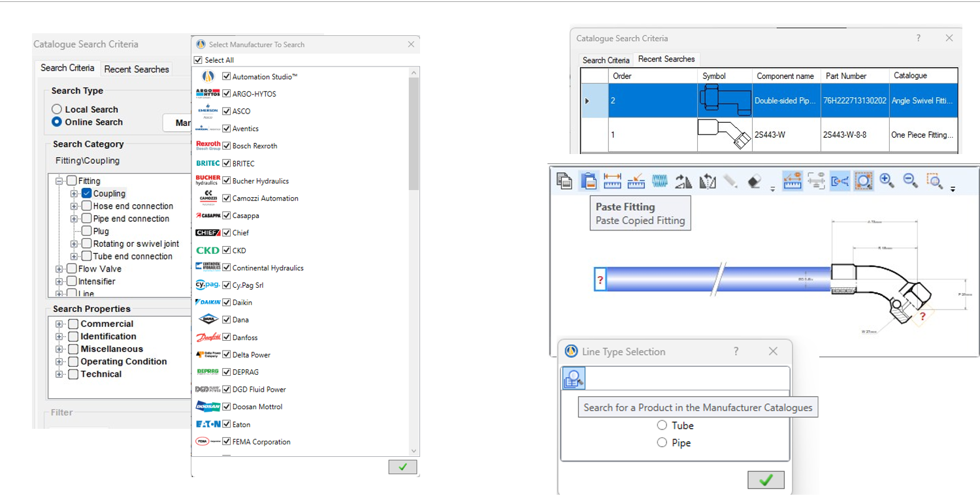Screen dimensions: 980x498
Task: Check the Plug category checkbox
Action: 86,231
